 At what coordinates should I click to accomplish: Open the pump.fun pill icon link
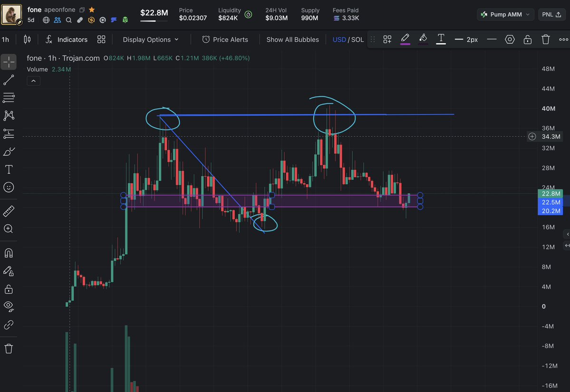tap(80, 20)
